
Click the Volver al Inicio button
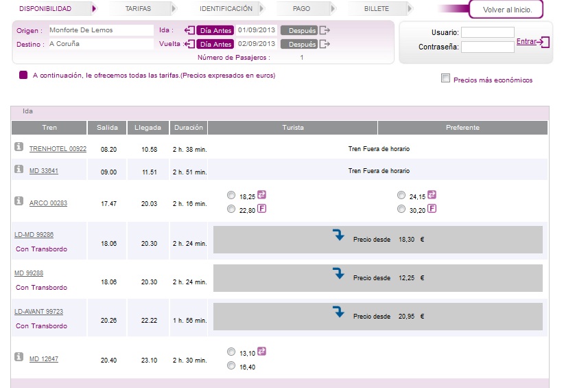pyautogui.click(x=507, y=10)
